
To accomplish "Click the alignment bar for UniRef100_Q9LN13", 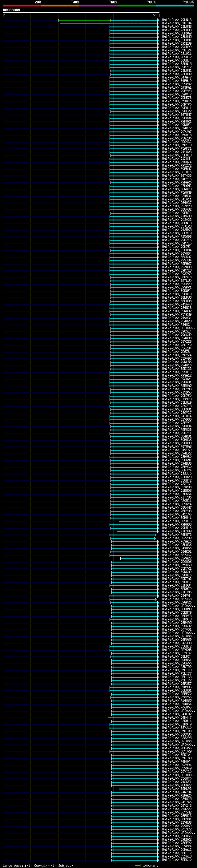I will [109, 20].
